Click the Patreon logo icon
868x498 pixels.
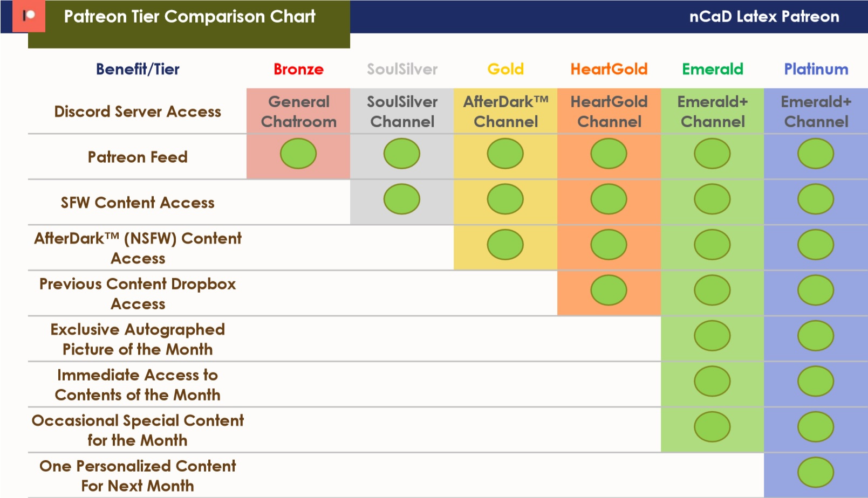point(29,16)
